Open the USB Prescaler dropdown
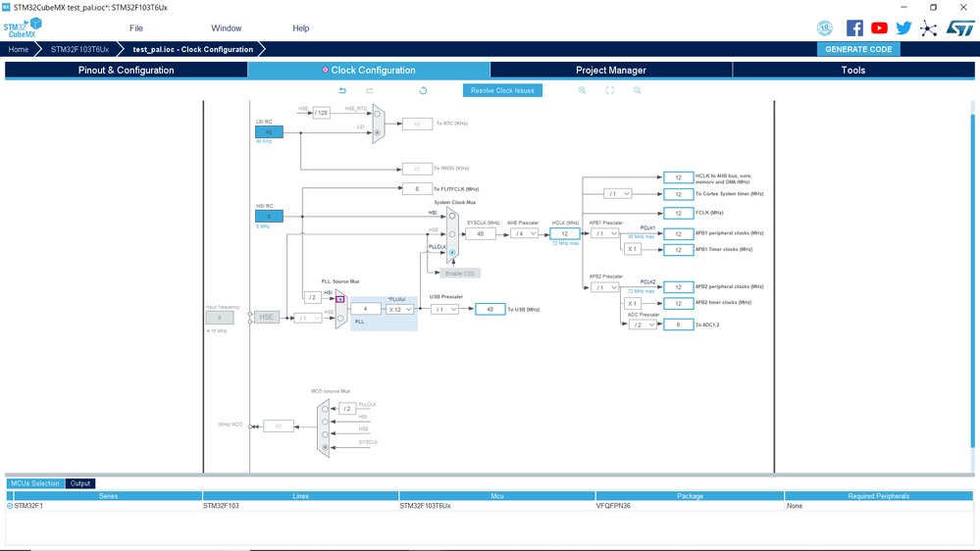980x551 pixels. point(444,309)
